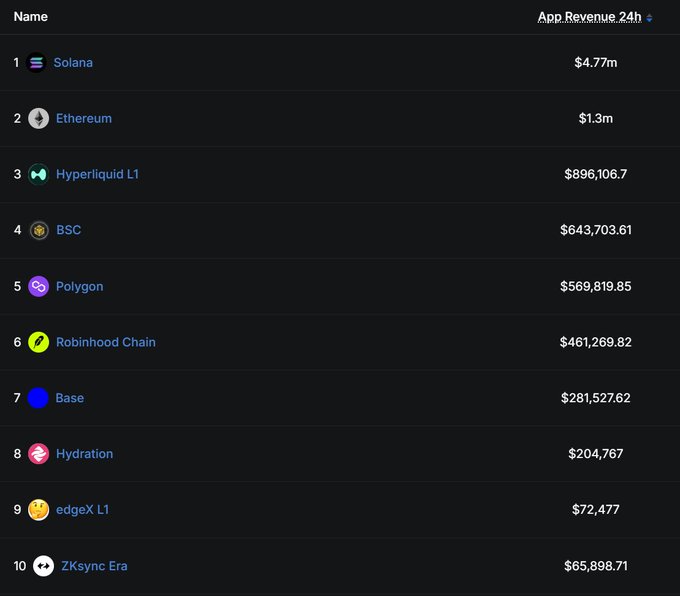This screenshot has width=680, height=596.
Task: Open the BSC chain link
Action: coord(69,230)
